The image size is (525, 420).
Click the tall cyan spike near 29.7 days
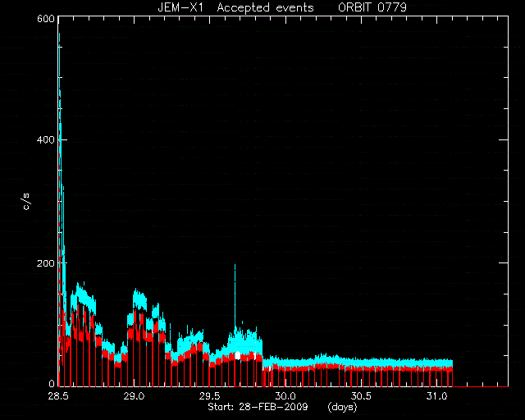coord(235,294)
